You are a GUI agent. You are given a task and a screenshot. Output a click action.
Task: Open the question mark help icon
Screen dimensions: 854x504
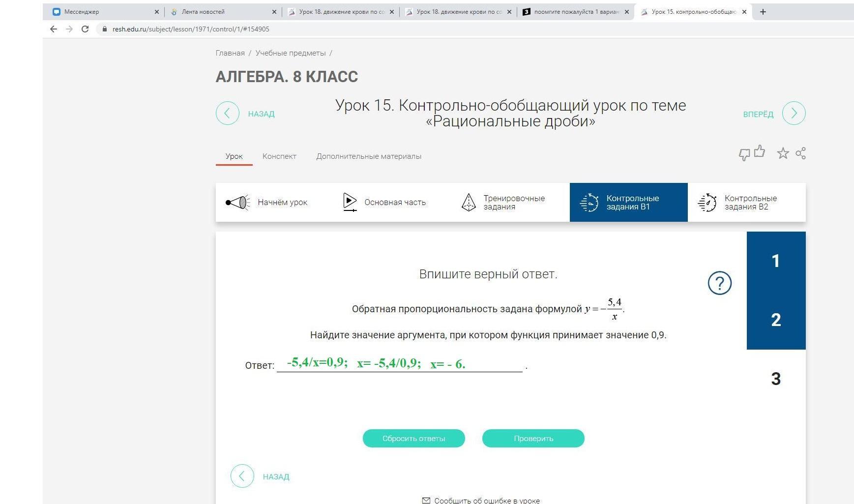pos(719,283)
